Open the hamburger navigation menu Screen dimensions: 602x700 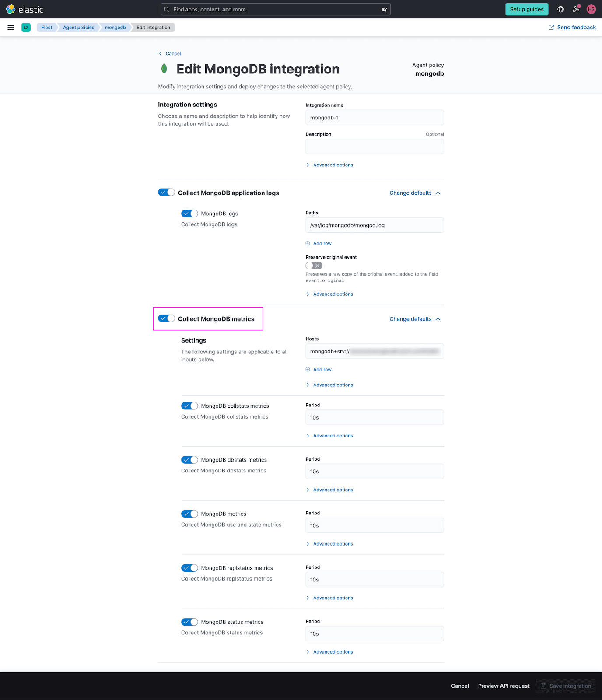coord(11,28)
